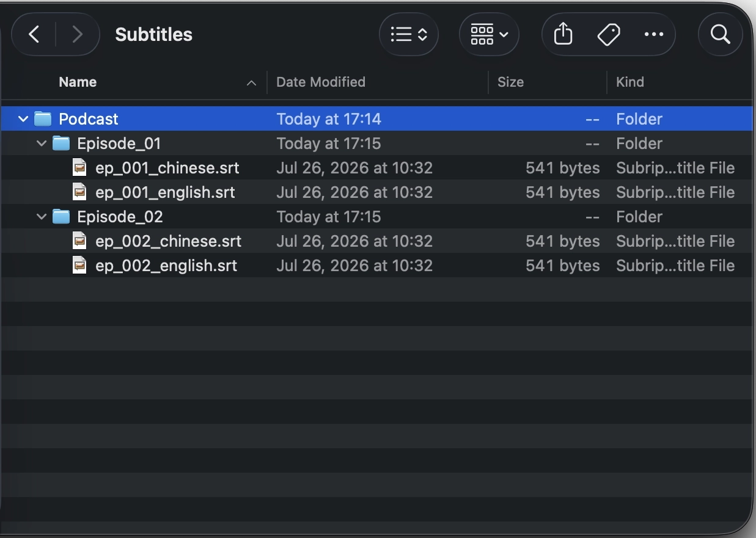Open the list view style switcher
The height and width of the screenshot is (538, 756).
[x=409, y=35]
